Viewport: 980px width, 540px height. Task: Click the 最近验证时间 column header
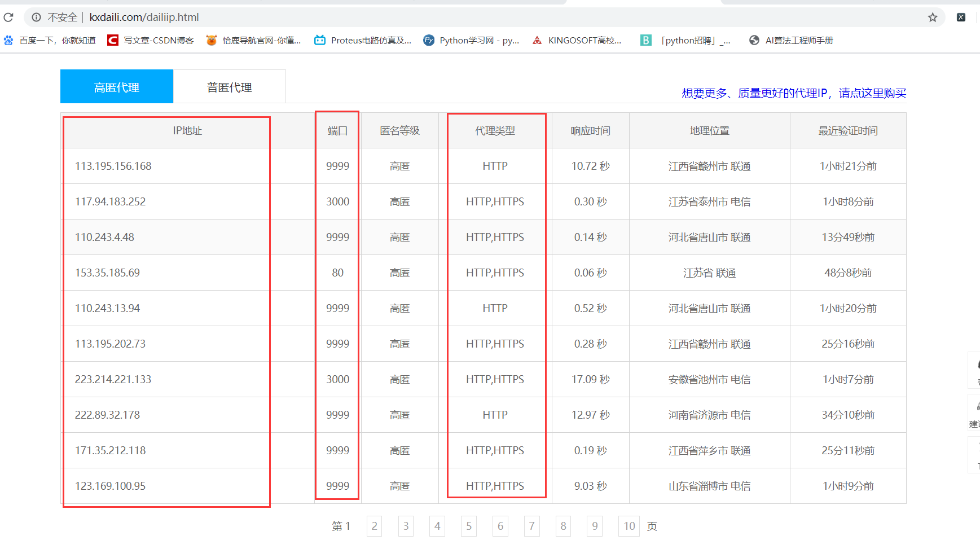point(848,130)
